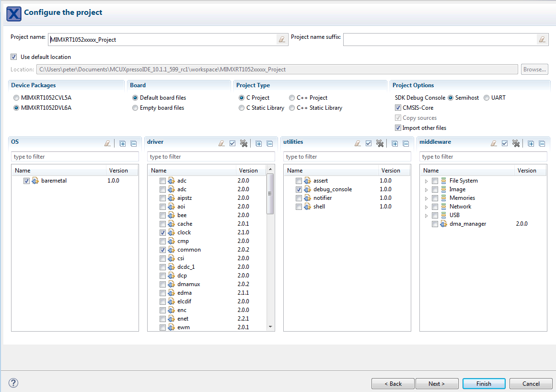Select MIMXRT1052CVL5A device package

pos(16,98)
